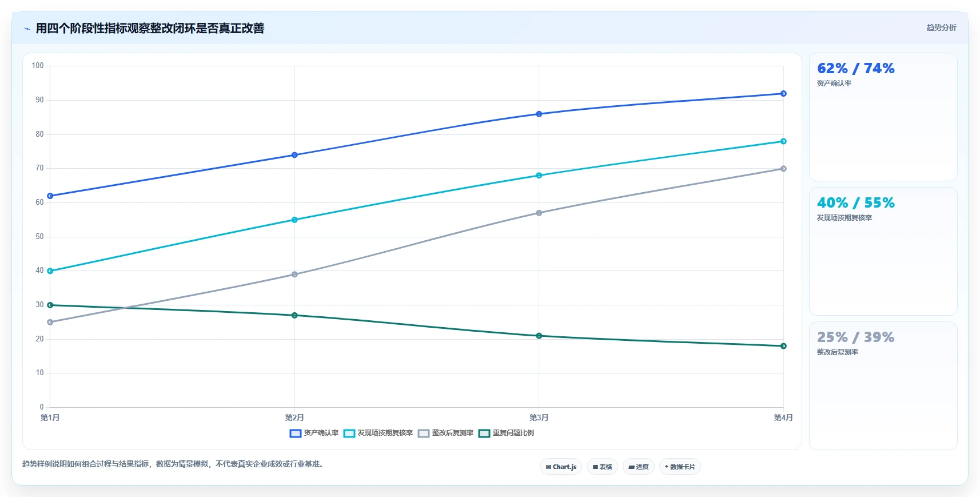
Task: Click 重复问题比例 data point at 第4月
Action: click(x=783, y=346)
